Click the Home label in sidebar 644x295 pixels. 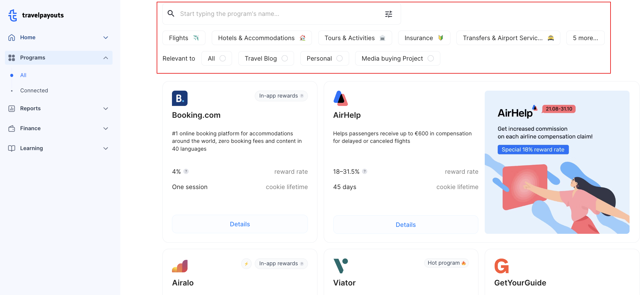point(28,38)
